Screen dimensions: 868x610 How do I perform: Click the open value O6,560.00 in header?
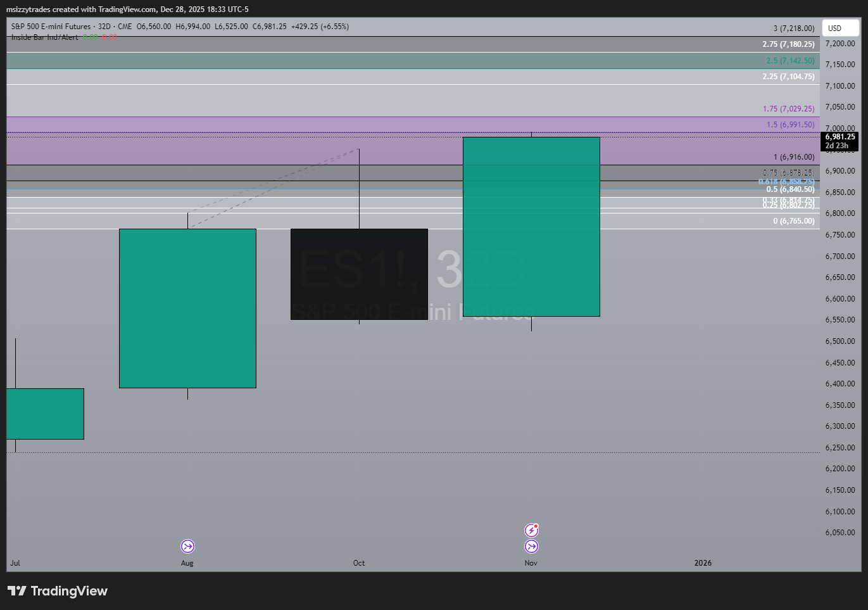pyautogui.click(x=154, y=27)
